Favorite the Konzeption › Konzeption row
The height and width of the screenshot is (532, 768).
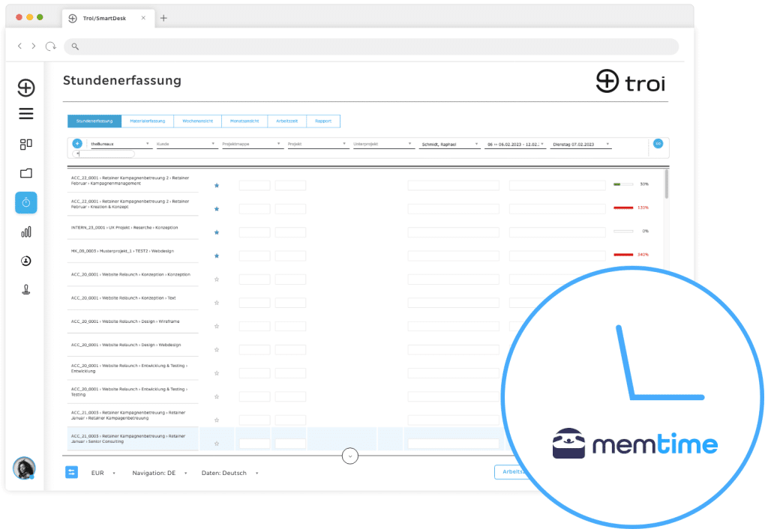point(217,279)
